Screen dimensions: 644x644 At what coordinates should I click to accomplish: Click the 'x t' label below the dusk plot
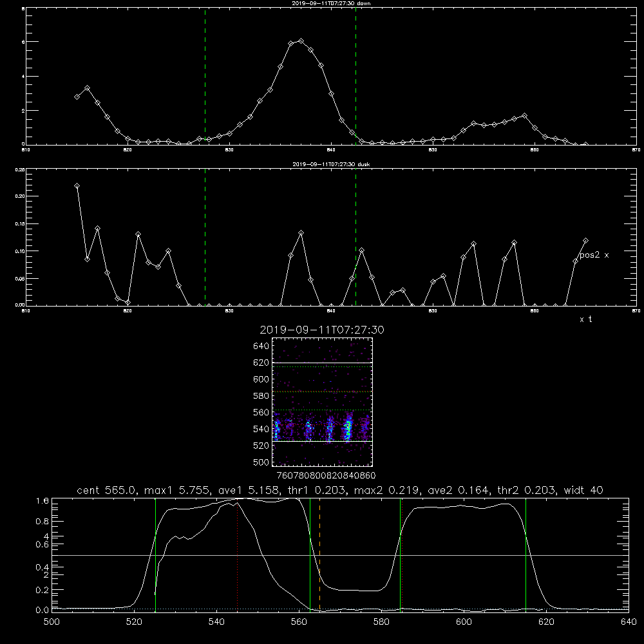[585, 319]
